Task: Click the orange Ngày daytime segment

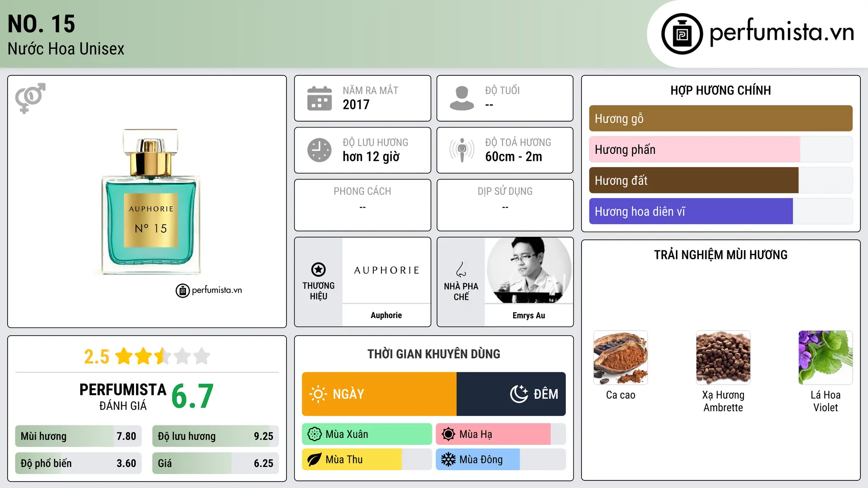Action: pyautogui.click(x=379, y=394)
